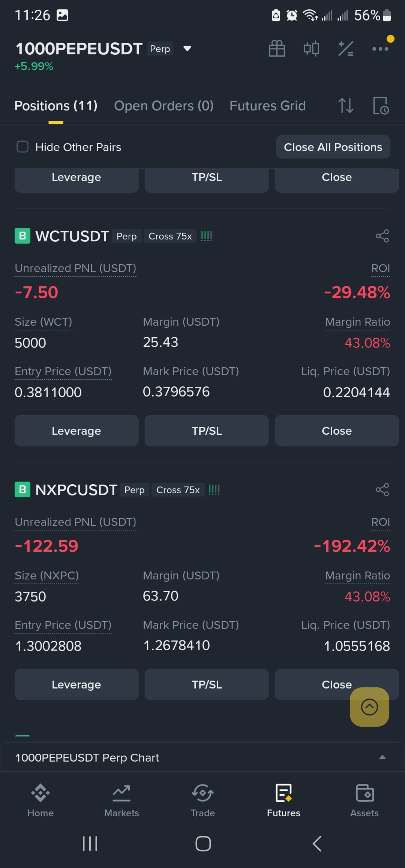This screenshot has height=868, width=405.
Task: Open the Assets wallet tab
Action: tap(364, 801)
